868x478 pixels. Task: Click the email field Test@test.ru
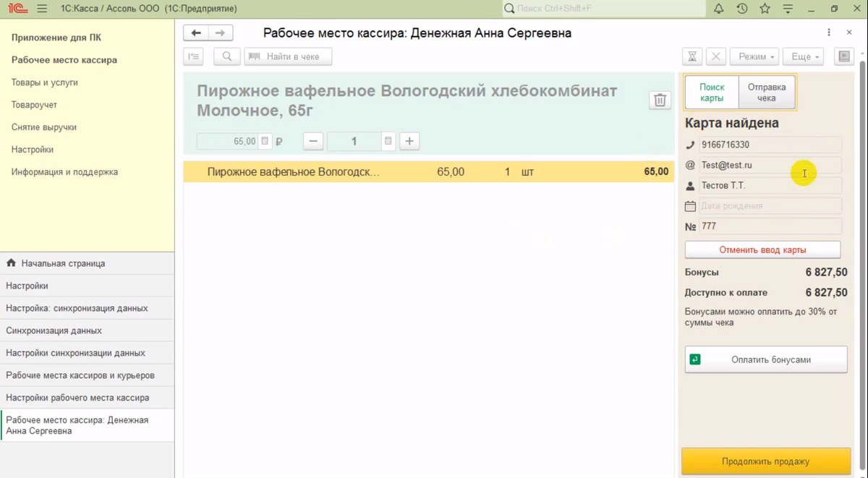pyautogui.click(x=770, y=165)
